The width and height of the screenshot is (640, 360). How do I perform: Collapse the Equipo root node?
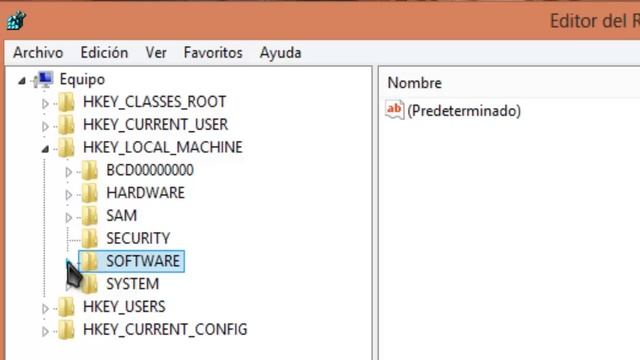(22, 81)
